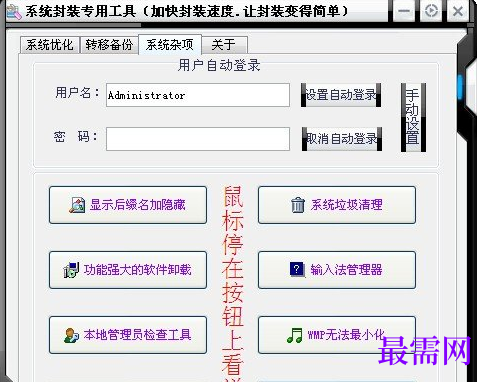This screenshot has width=490, height=382.
Task: Switch to the 系统优化 tab
Action: (50, 45)
